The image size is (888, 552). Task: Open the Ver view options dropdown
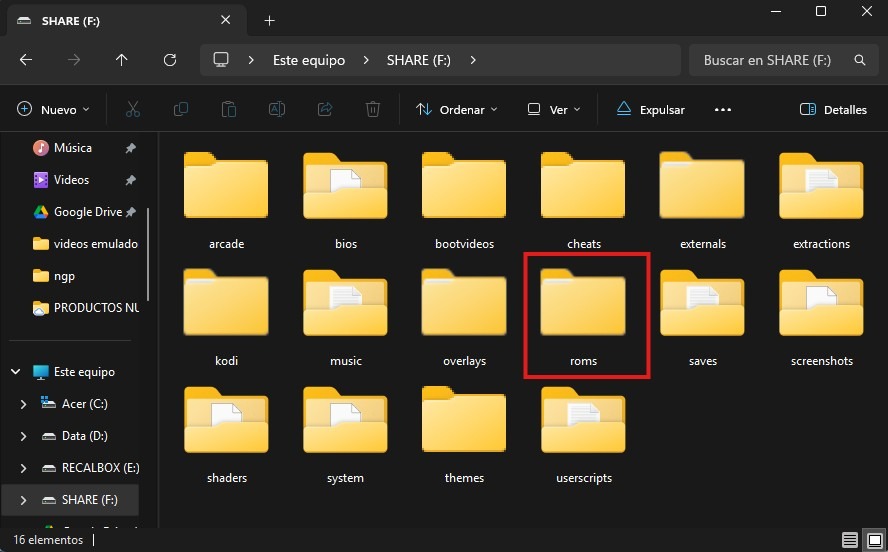(554, 109)
